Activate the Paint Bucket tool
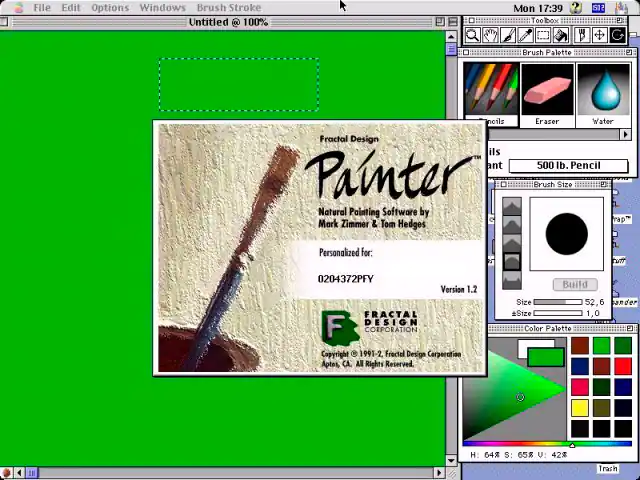 562,35
